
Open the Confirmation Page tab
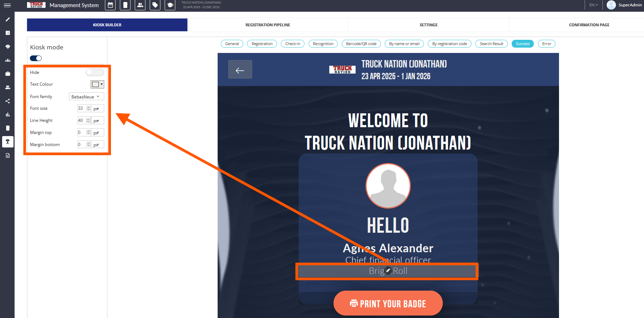(589, 25)
